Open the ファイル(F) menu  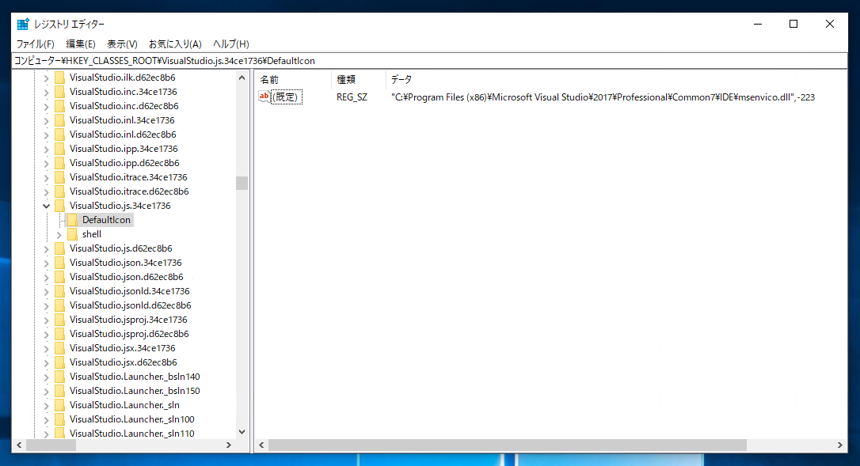35,44
